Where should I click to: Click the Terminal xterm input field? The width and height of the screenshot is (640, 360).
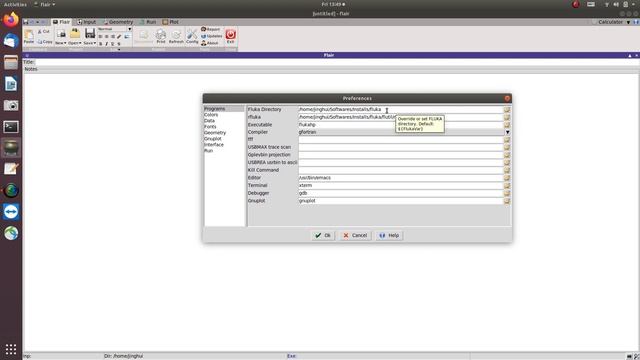(400, 186)
